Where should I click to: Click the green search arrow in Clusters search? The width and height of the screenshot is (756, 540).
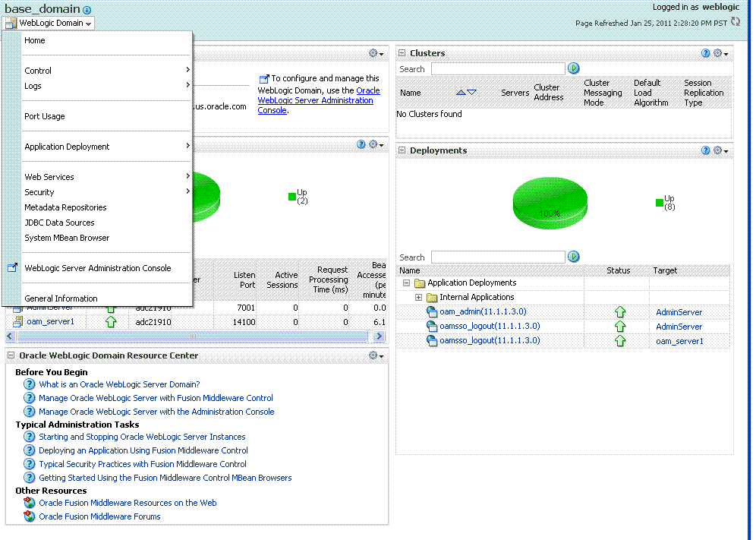[x=574, y=68]
